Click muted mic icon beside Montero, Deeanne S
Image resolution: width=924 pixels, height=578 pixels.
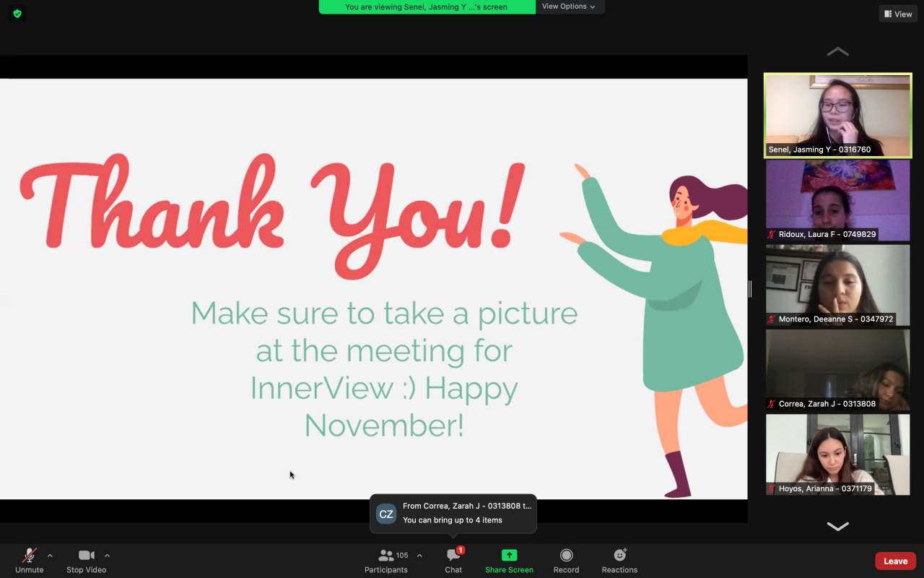(x=772, y=319)
